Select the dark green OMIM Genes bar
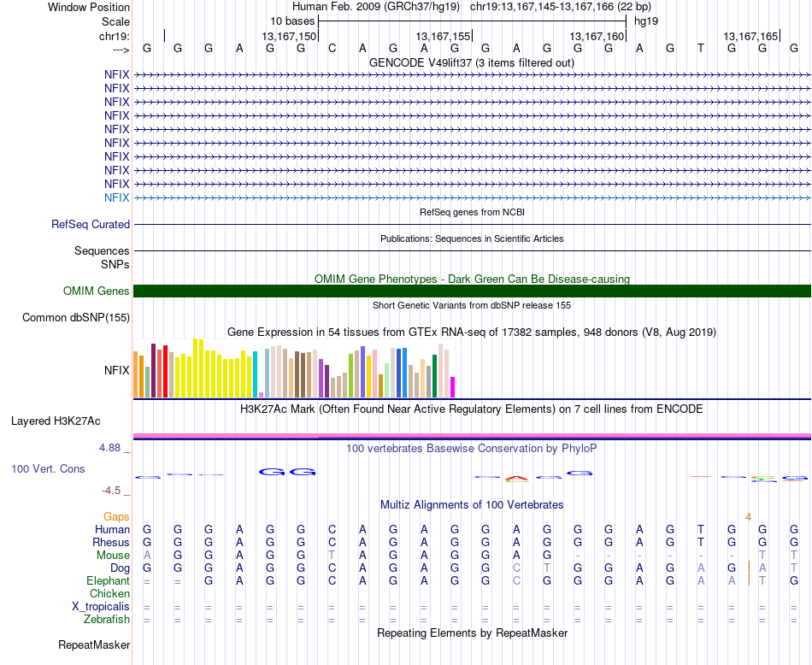The height and width of the screenshot is (665, 812). click(472, 291)
